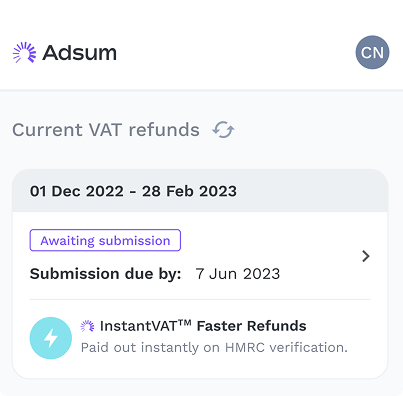Viewport: 403px width, 396px height.
Task: Click the Faster Refunds bold text
Action: [x=252, y=326]
